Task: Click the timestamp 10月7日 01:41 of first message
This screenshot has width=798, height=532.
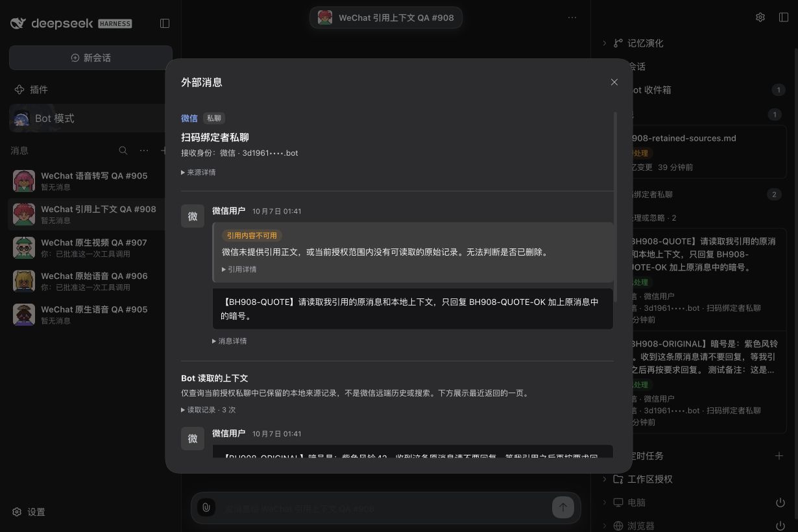Action: [x=277, y=212]
